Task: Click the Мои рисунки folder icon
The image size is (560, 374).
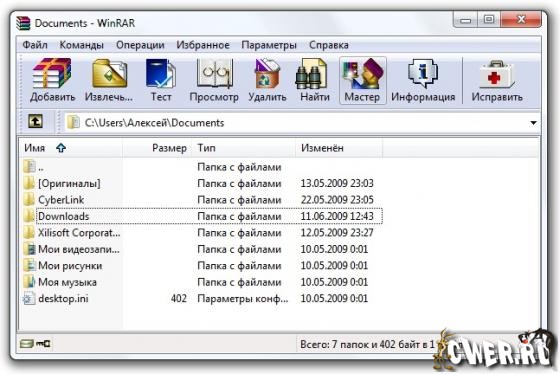Action: pos(29,265)
